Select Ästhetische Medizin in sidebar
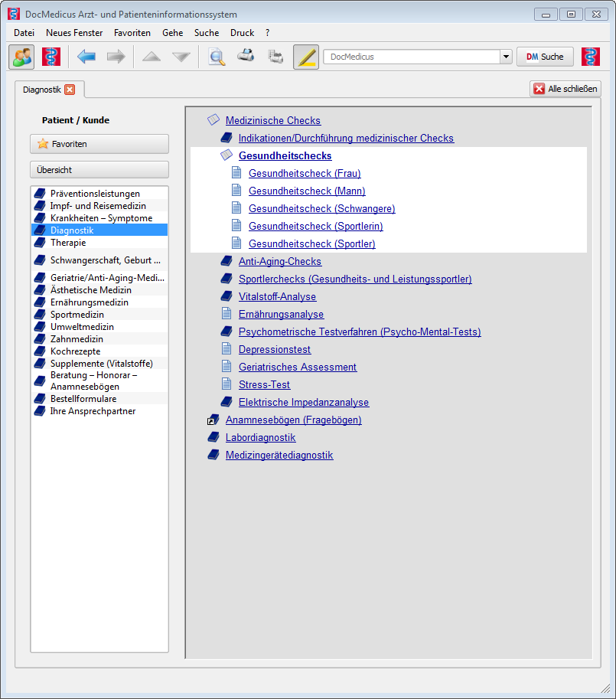The width and height of the screenshot is (616, 699). click(x=99, y=289)
